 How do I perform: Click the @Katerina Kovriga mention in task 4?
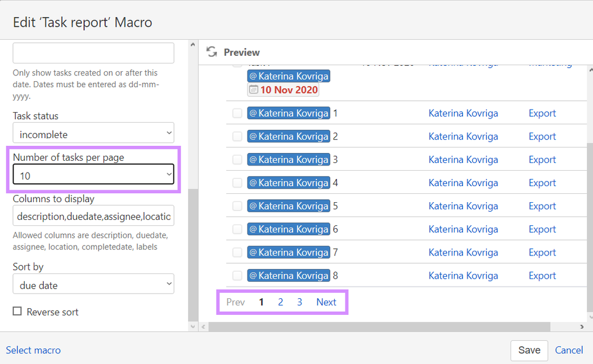pyautogui.click(x=288, y=183)
